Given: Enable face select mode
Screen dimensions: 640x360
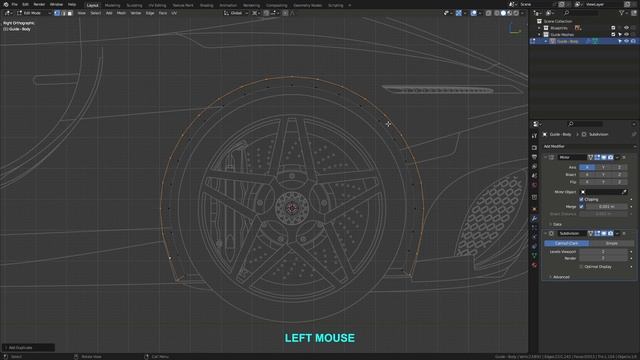Looking at the screenshot, I should [x=70, y=13].
